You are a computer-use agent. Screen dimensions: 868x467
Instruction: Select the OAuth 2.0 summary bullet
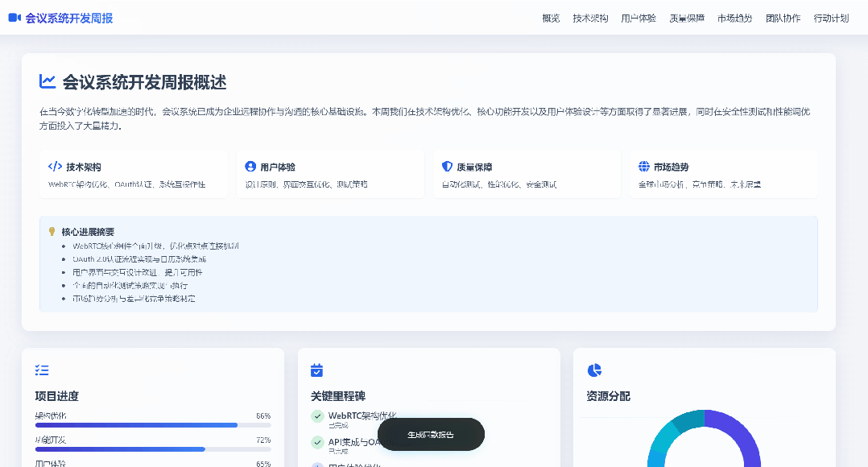point(139,259)
